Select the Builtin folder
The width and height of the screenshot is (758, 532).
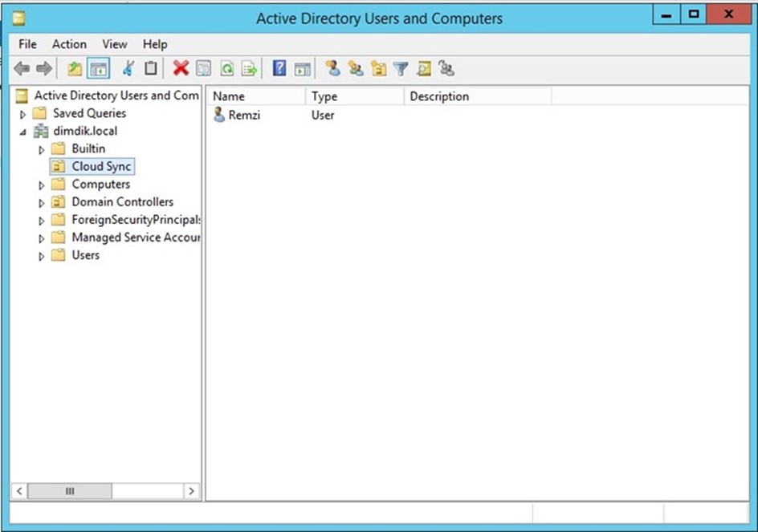pyautogui.click(x=88, y=148)
